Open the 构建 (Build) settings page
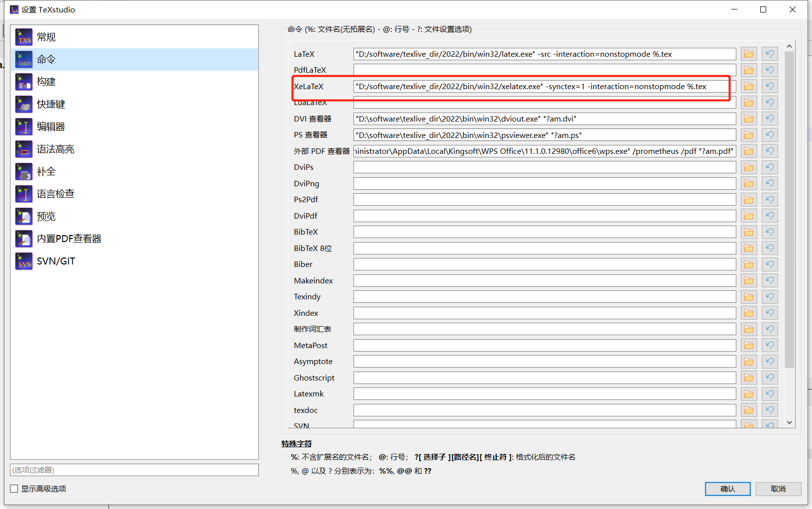The height and width of the screenshot is (509, 812). coord(134,82)
